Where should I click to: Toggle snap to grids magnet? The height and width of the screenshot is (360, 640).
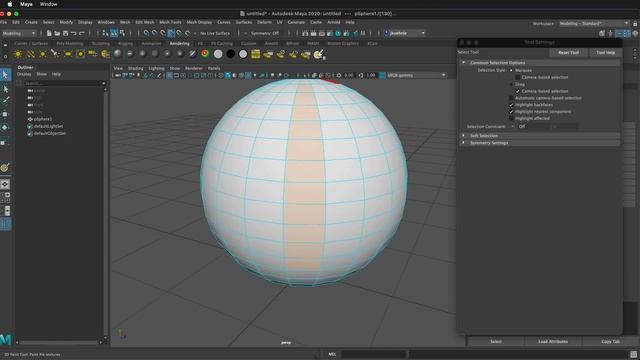[x=146, y=33]
